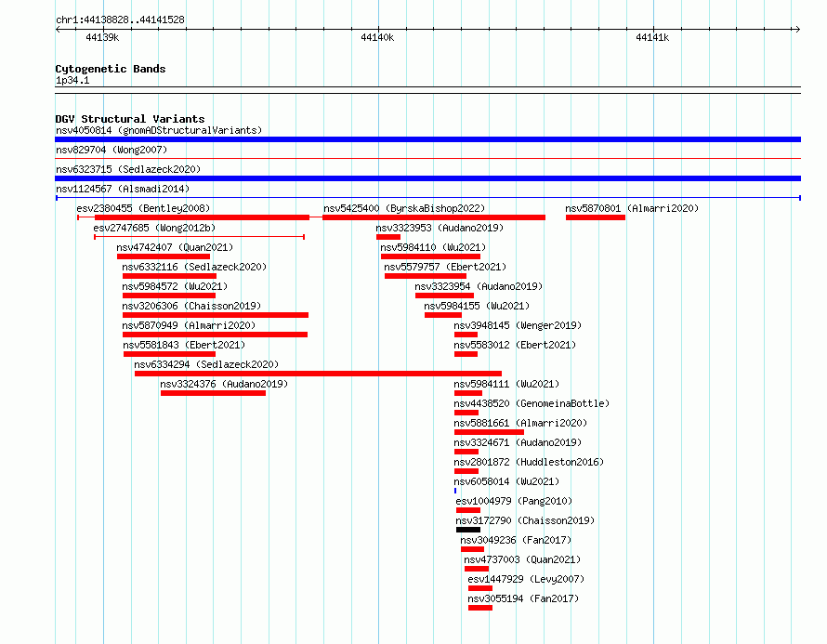Click the Cytogenetic Bands track title

(111, 69)
